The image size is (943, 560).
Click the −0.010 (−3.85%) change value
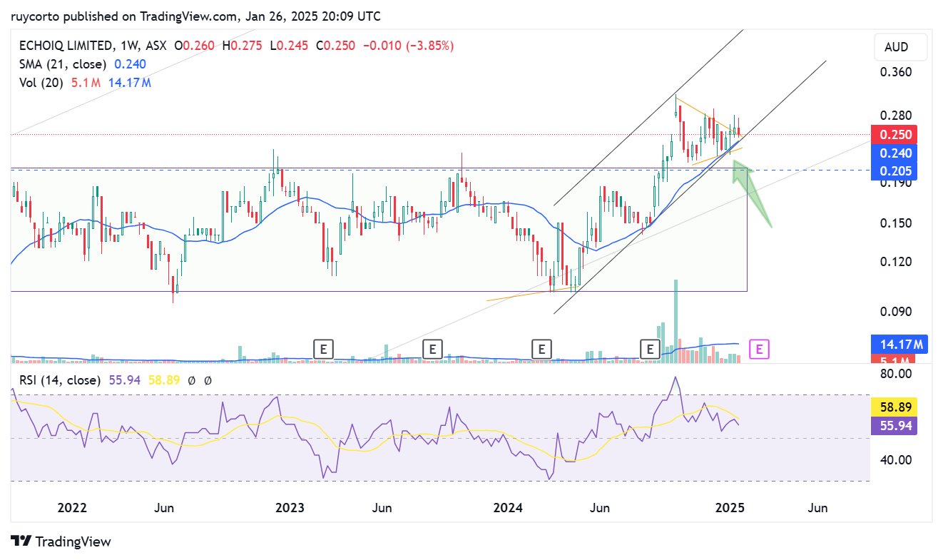408,46
